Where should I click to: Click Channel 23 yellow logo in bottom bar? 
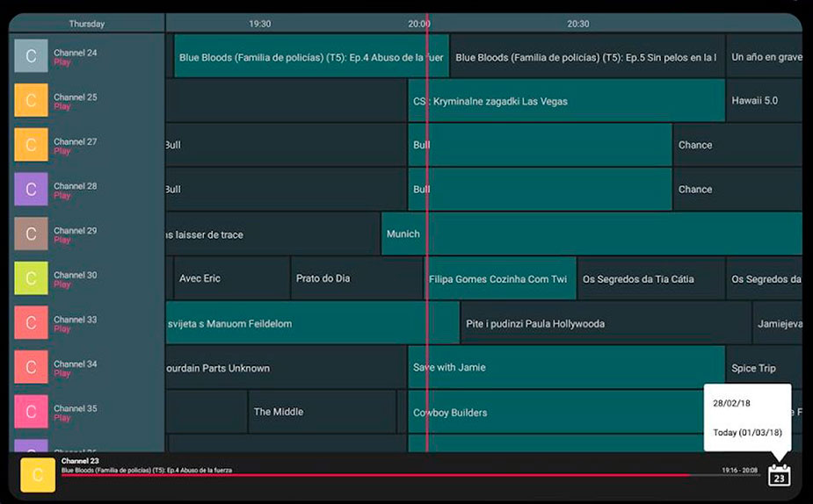tap(38, 474)
